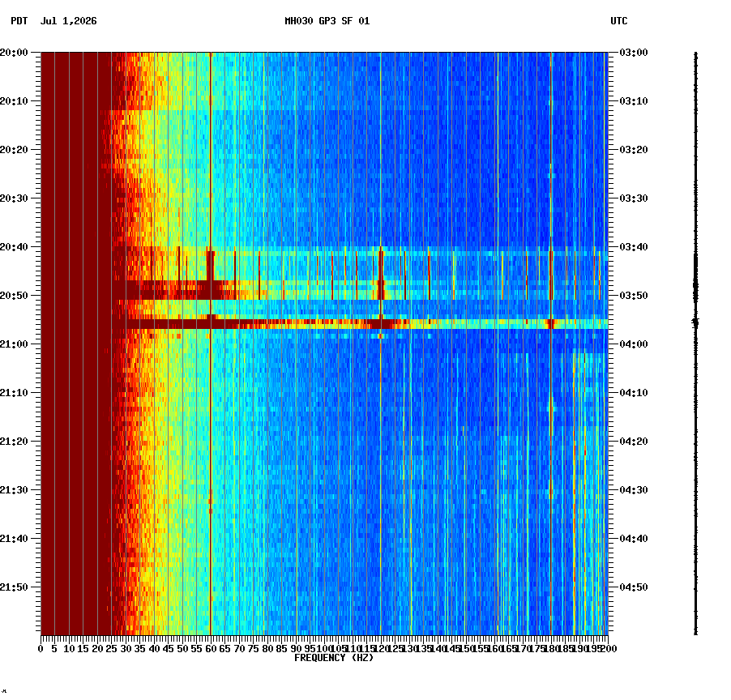731x700 pixels.
Task: Click the 04:50 UTC time label
Action: point(634,587)
